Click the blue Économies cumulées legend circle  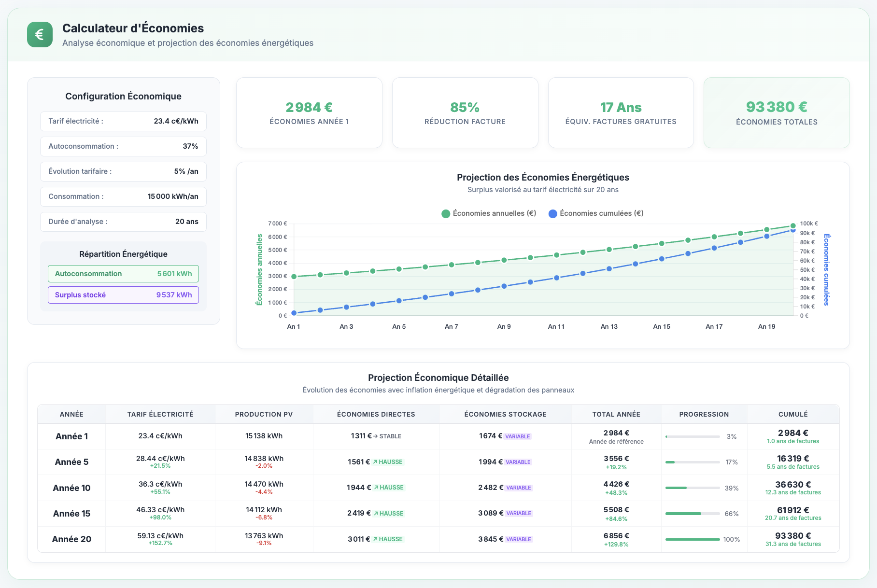click(x=553, y=214)
